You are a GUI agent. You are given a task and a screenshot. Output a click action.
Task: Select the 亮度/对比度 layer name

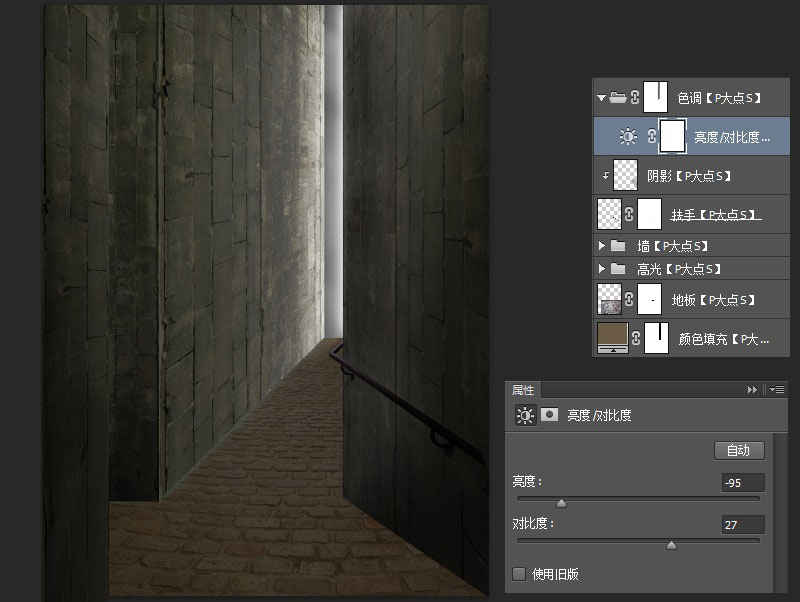(x=732, y=137)
